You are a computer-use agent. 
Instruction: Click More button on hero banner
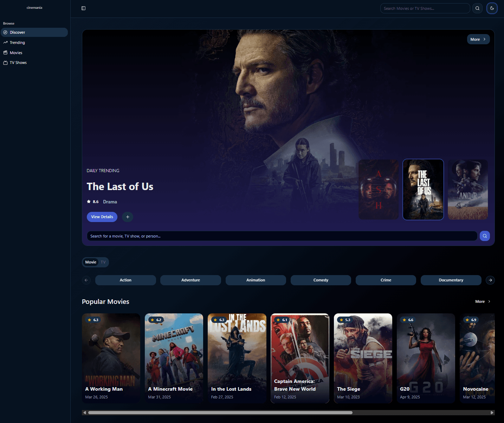pos(478,39)
